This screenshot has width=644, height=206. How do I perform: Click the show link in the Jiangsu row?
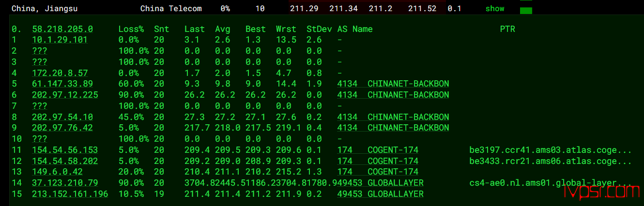click(x=495, y=9)
